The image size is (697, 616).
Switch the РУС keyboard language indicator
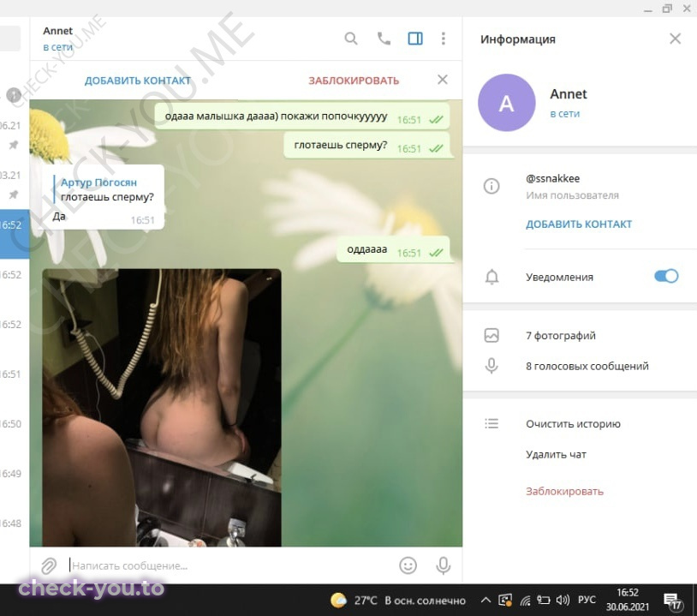(587, 600)
